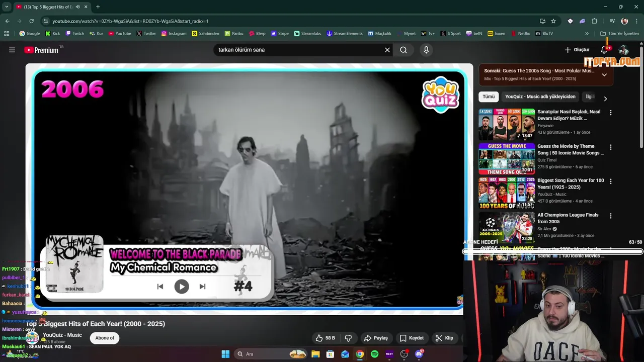Open Spotify from taskbar
Viewport: 644px width, 362px height.
pos(374,354)
